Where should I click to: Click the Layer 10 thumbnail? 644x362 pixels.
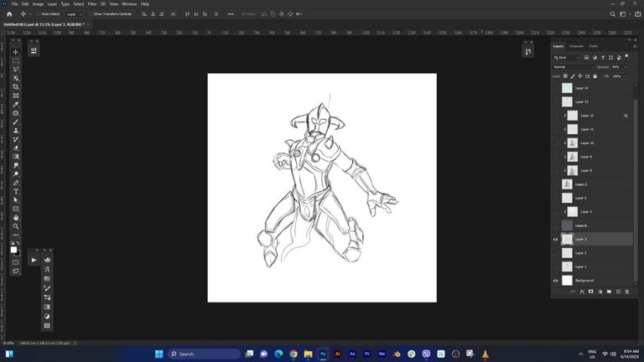point(572,142)
